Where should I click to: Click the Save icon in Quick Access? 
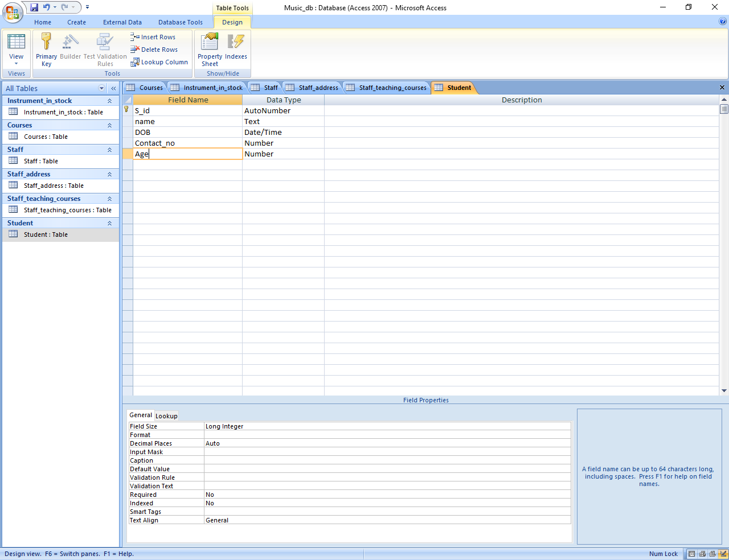(34, 7)
